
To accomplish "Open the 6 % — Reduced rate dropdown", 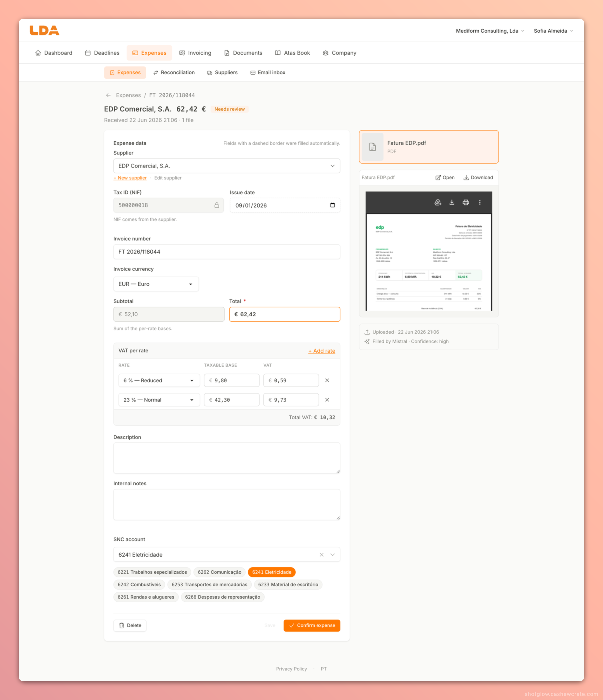I will click(159, 380).
